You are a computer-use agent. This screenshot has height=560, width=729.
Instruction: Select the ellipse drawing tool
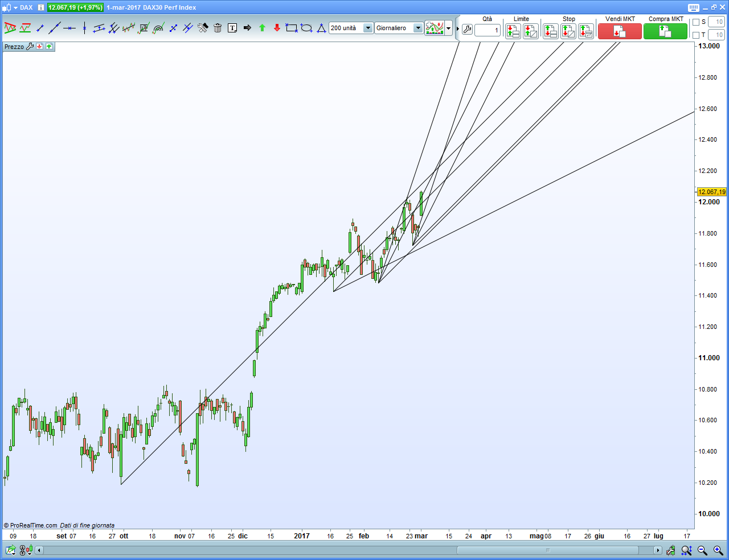[x=306, y=28]
